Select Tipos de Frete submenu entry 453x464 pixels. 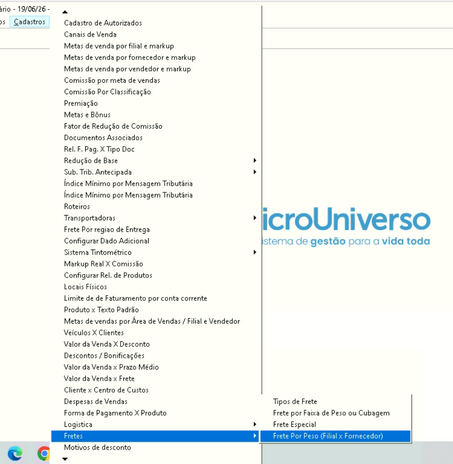(x=335, y=401)
